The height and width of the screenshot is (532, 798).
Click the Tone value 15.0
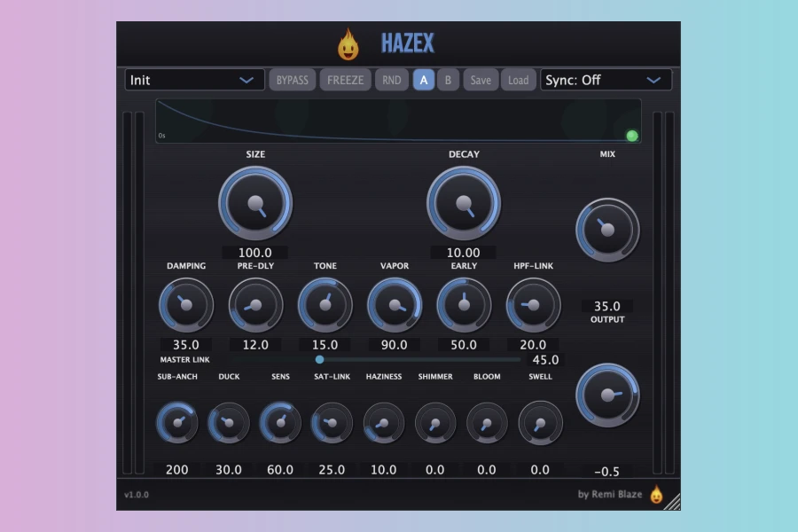[325, 345]
